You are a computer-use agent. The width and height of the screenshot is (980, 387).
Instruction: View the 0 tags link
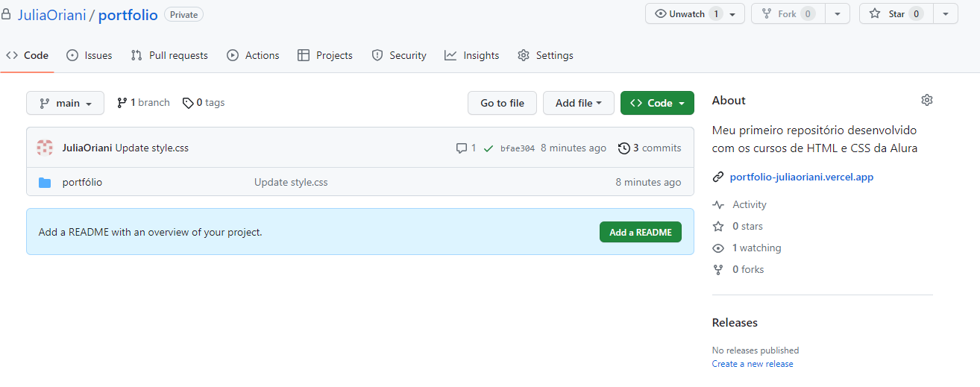(x=204, y=102)
